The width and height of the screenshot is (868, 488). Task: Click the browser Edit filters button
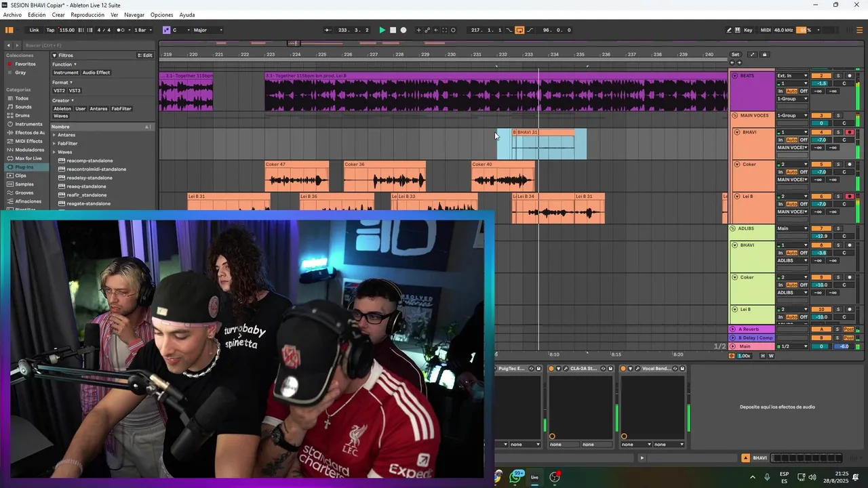click(x=145, y=56)
